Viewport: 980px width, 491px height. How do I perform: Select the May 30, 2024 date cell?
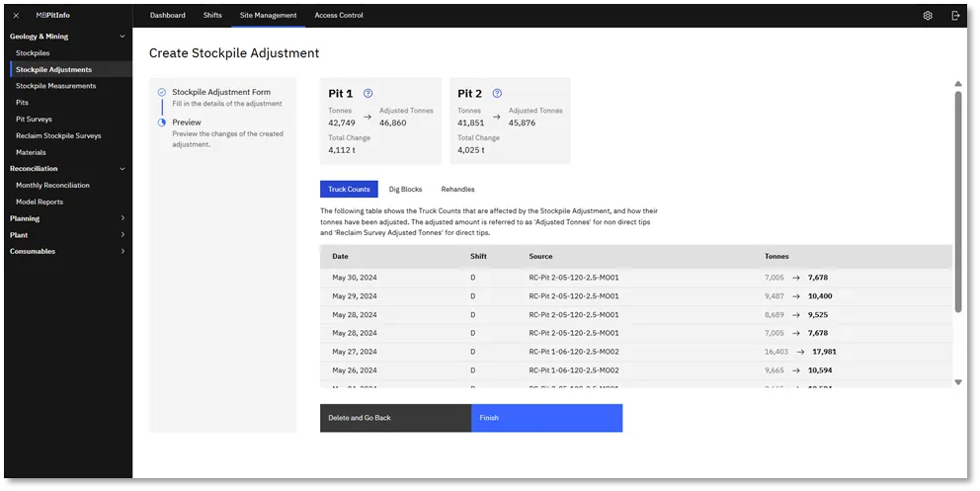pyautogui.click(x=355, y=278)
